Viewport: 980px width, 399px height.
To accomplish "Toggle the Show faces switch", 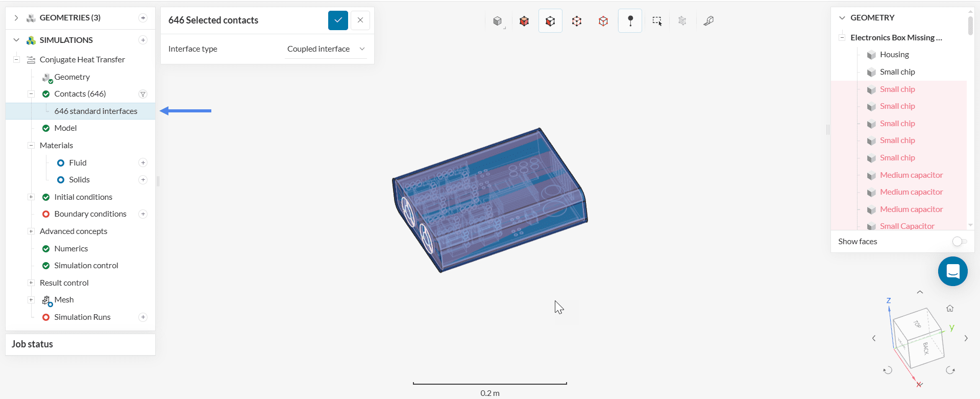I will tap(959, 242).
